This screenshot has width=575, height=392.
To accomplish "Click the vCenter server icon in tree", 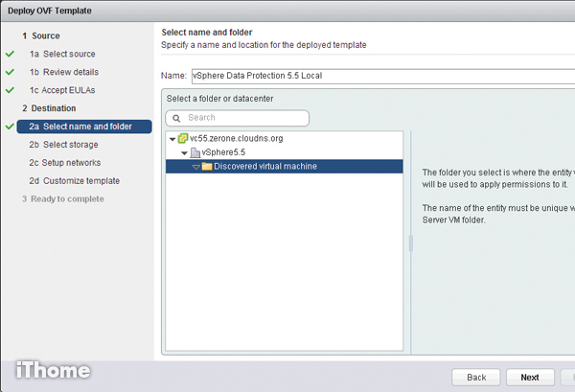I will click(x=183, y=138).
